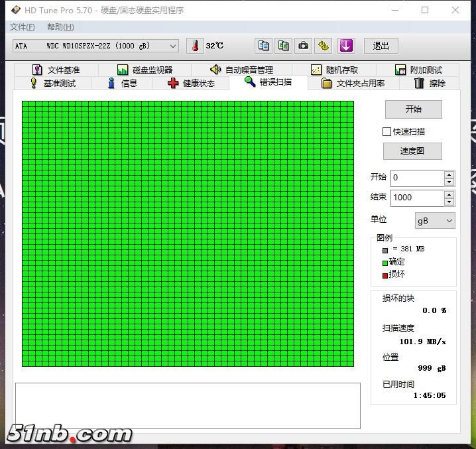Click the copy text to clipboard icon
Image resolution: width=476 pixels, height=449 pixels.
264,46
